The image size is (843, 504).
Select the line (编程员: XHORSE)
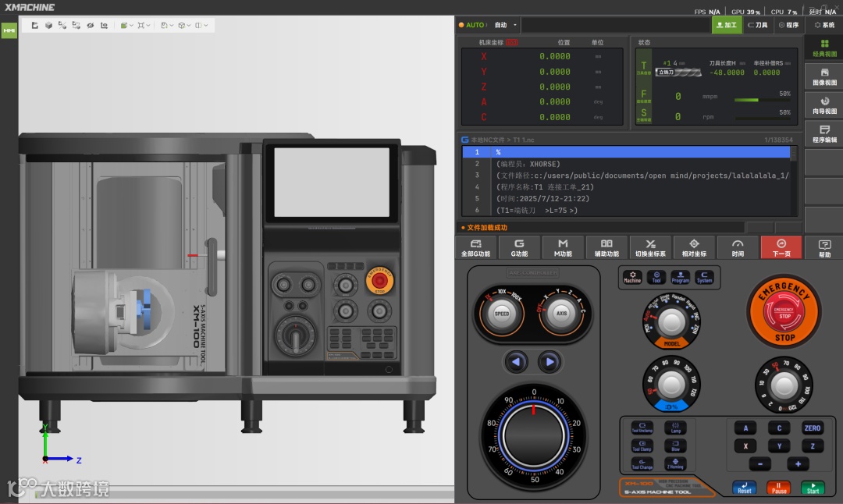pos(626,164)
